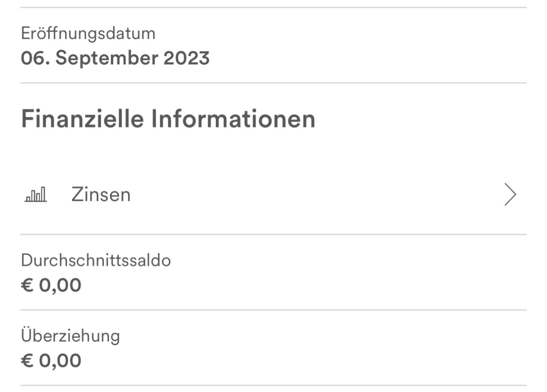
Task: Click the Überziehung label
Action: [x=71, y=336]
